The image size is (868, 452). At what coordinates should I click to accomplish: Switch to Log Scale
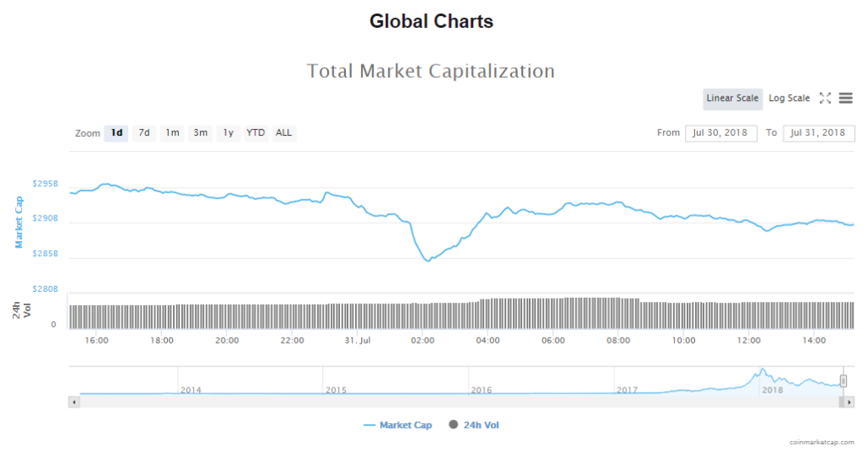click(x=789, y=98)
